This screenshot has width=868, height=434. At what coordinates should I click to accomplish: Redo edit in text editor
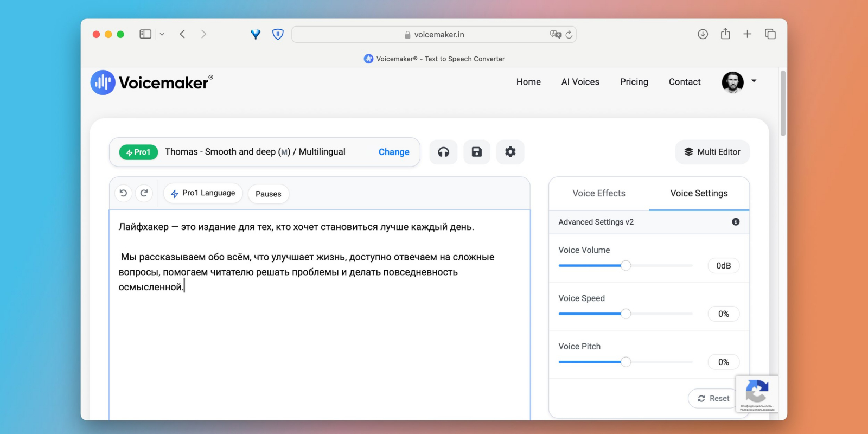click(x=144, y=193)
